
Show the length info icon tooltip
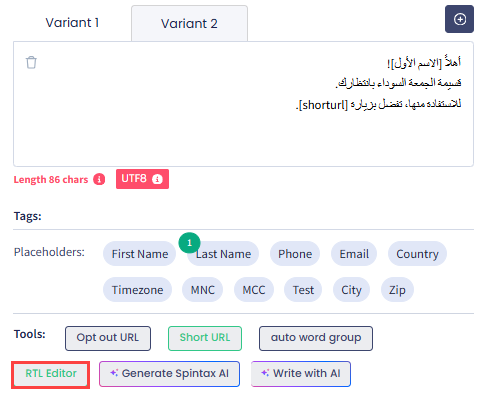[99, 179]
